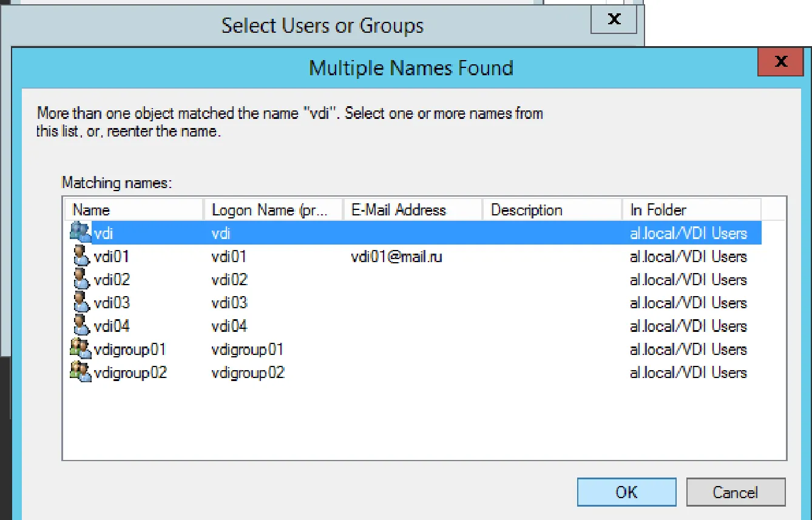812x520 pixels.
Task: Click the logon name vdi04 cell
Action: (x=229, y=326)
